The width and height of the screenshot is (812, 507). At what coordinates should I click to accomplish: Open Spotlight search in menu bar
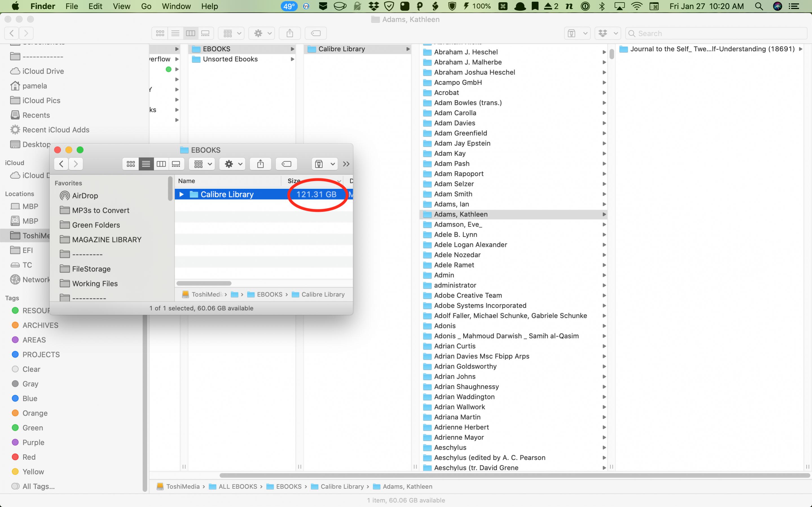tap(759, 6)
